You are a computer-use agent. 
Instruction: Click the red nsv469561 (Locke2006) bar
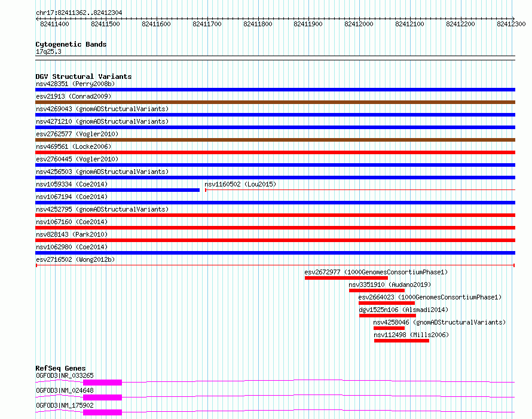275,152
